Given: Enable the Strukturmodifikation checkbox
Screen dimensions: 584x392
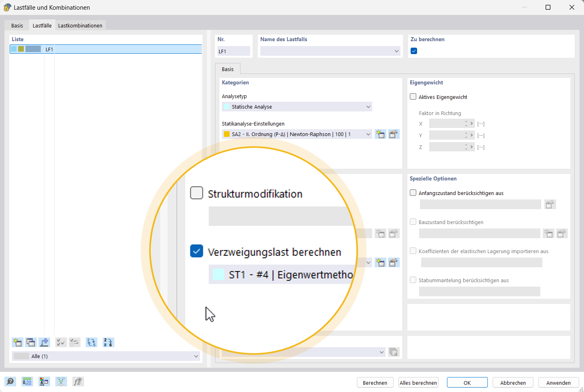Looking at the screenshot, I should [196, 193].
